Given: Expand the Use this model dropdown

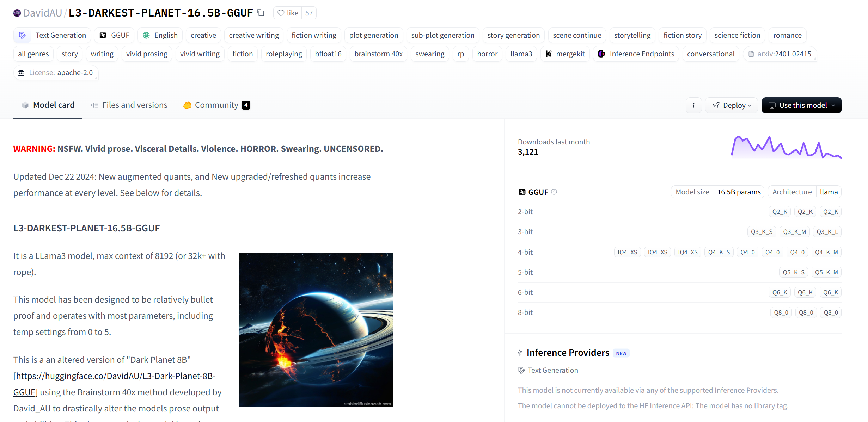Looking at the screenshot, I should tap(801, 105).
